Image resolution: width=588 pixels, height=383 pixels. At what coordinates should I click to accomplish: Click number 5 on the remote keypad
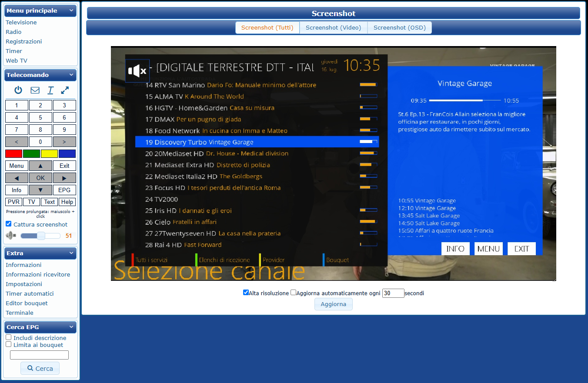pos(40,117)
